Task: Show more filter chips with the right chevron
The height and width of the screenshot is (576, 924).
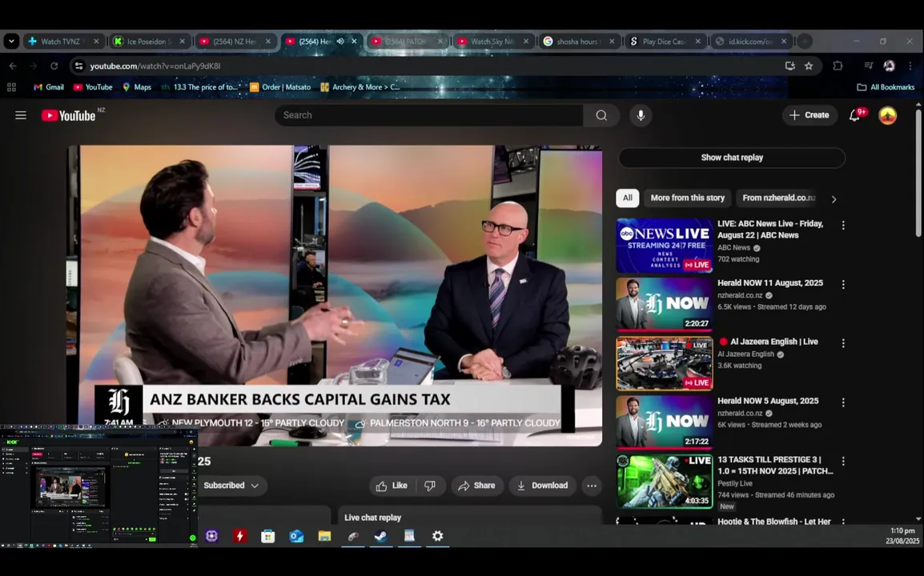Action: click(834, 199)
